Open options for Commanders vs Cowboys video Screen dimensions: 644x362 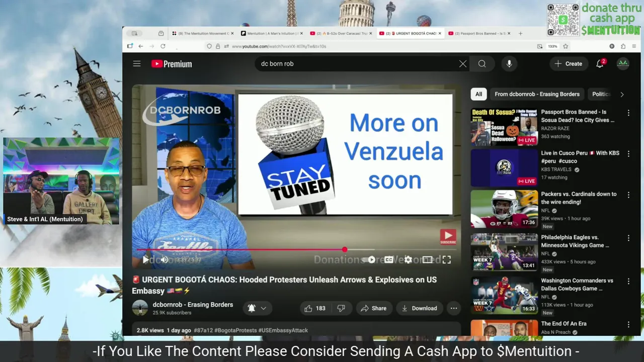[x=628, y=282]
